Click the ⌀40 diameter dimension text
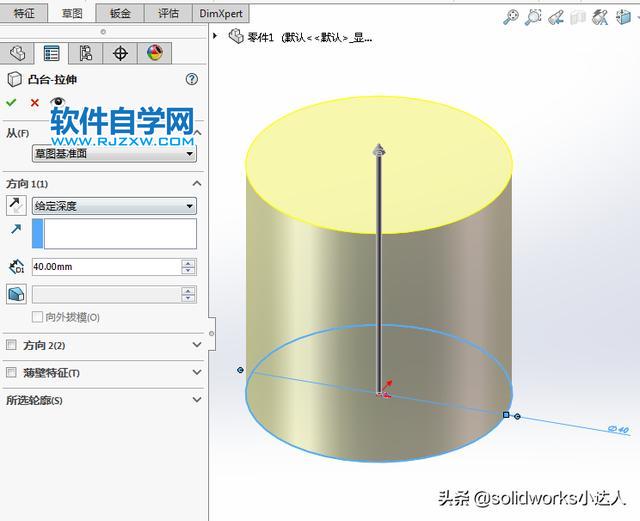 coord(618,429)
